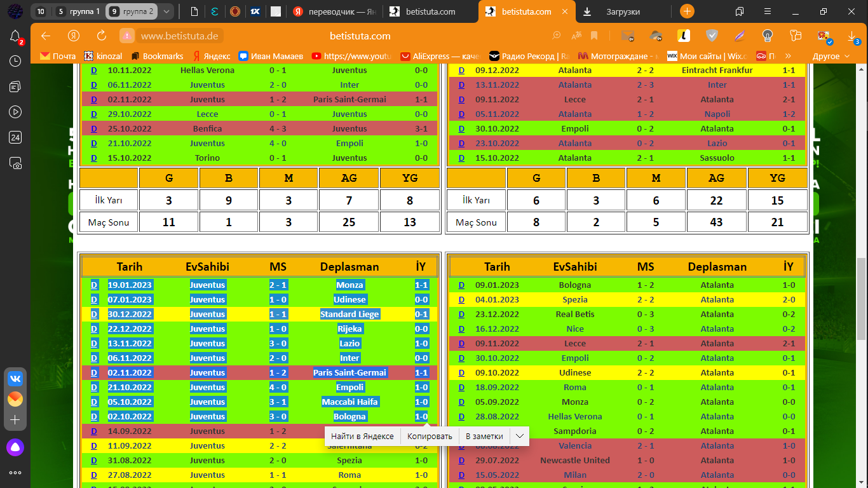Open the mail key extension icon

[628, 36]
